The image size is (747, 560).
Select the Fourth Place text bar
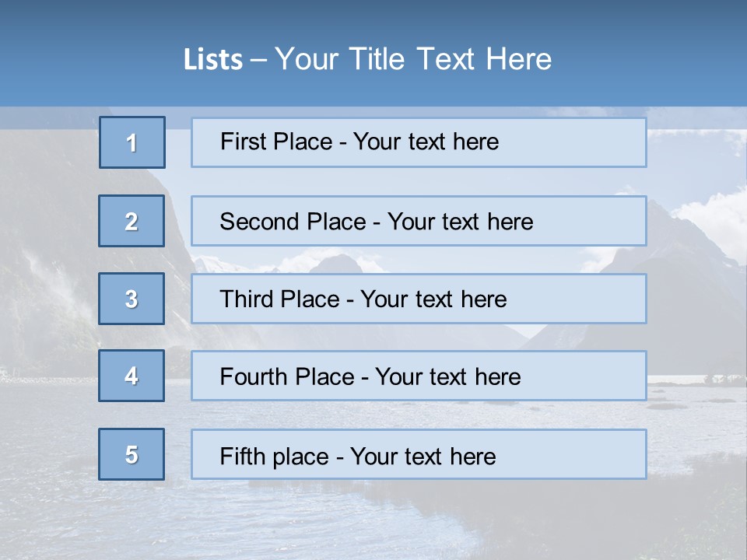coord(419,376)
